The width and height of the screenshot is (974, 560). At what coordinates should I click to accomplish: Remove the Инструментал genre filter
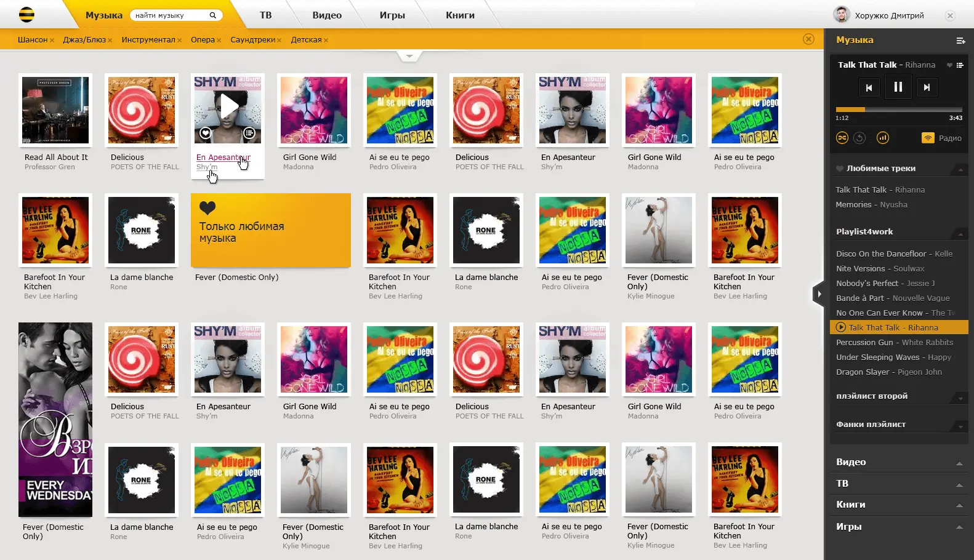pyautogui.click(x=179, y=41)
